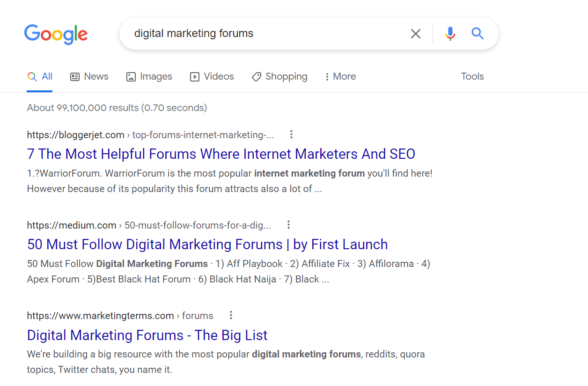Click the Google logo
This screenshot has width=588, height=386.
click(x=56, y=34)
